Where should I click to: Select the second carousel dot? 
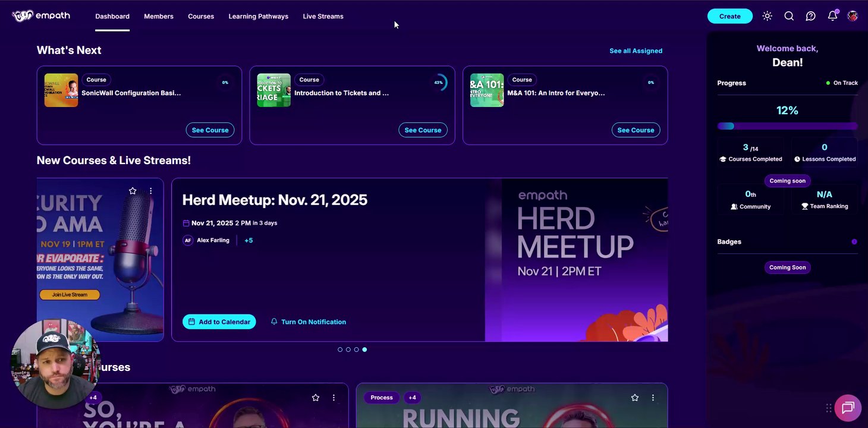click(348, 350)
